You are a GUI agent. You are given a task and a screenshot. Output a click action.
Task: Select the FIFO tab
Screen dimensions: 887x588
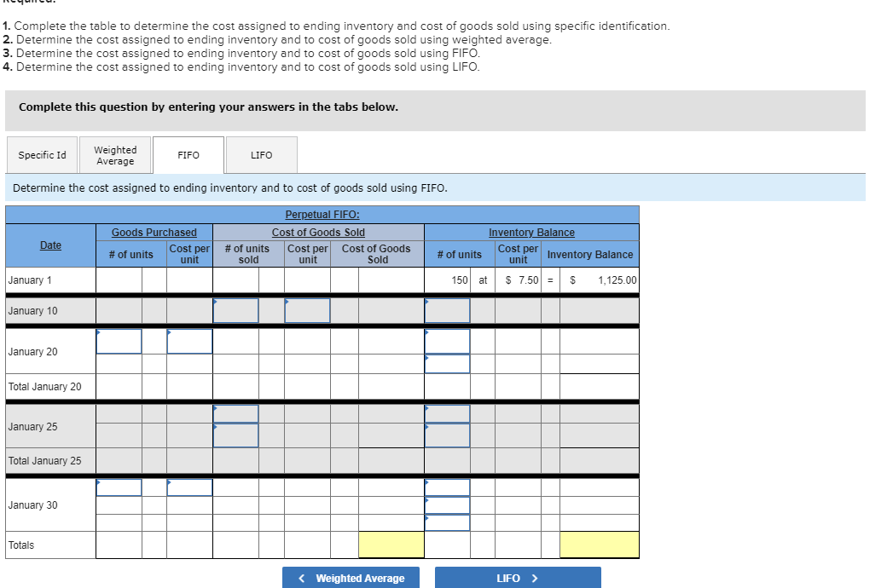point(188,154)
